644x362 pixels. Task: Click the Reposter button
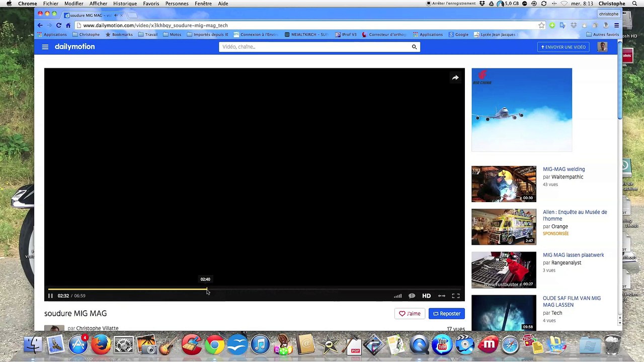tap(447, 313)
